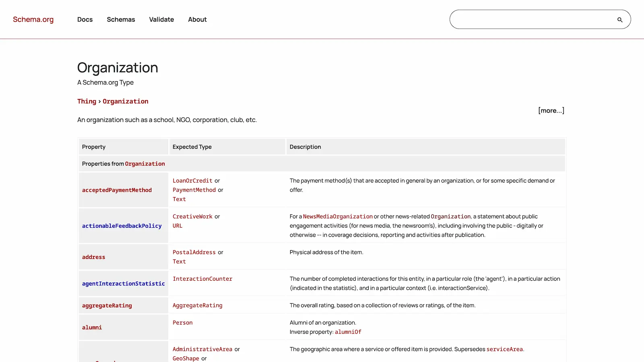This screenshot has height=362, width=644.
Task: Open the actionableFeedbackPolicy property
Action: point(122,226)
